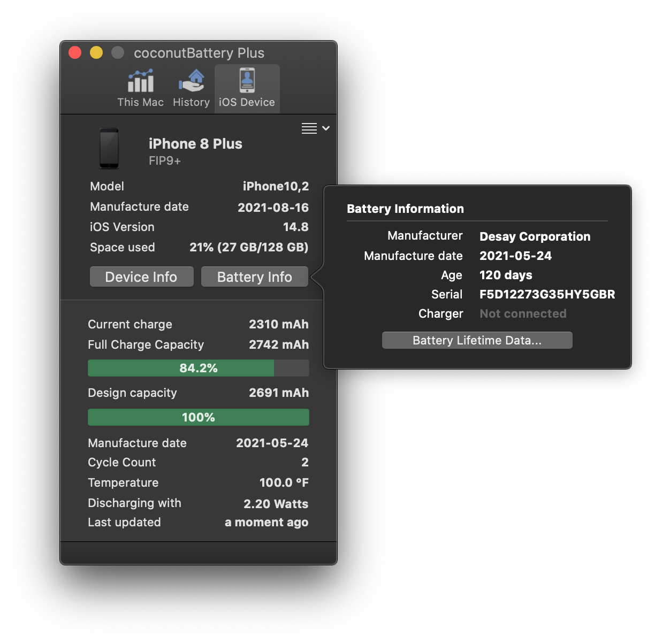Click popover manufacture date 2021-05-24

(515, 256)
